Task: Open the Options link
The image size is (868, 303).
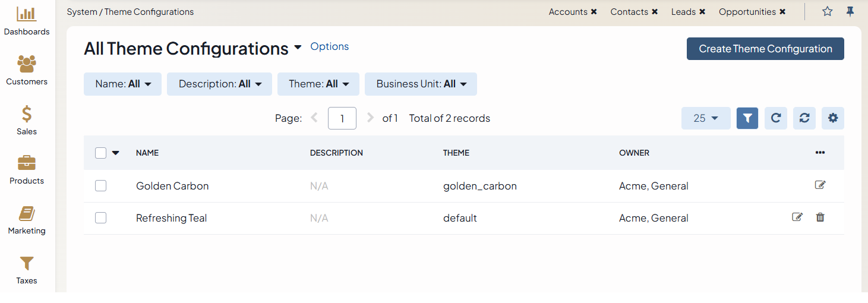Action: (x=330, y=46)
